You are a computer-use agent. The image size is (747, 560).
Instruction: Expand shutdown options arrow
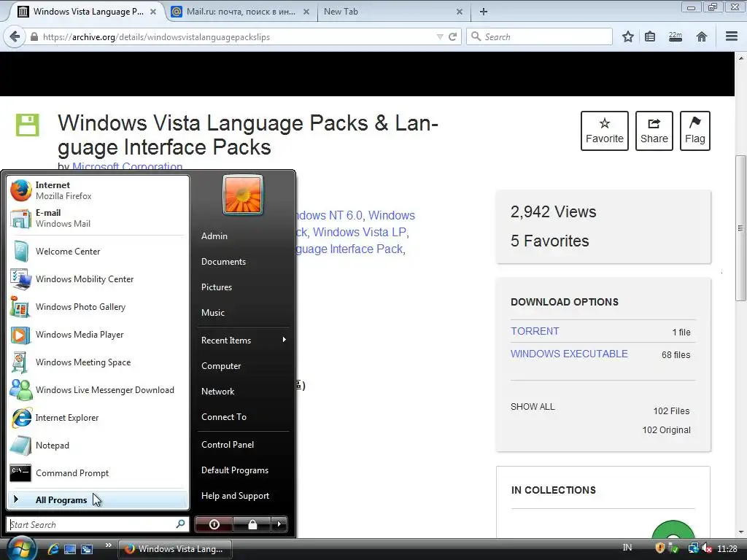tap(279, 524)
